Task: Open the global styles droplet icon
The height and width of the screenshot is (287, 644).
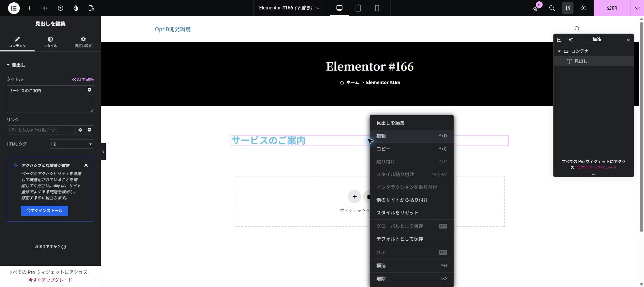Action: (76, 8)
